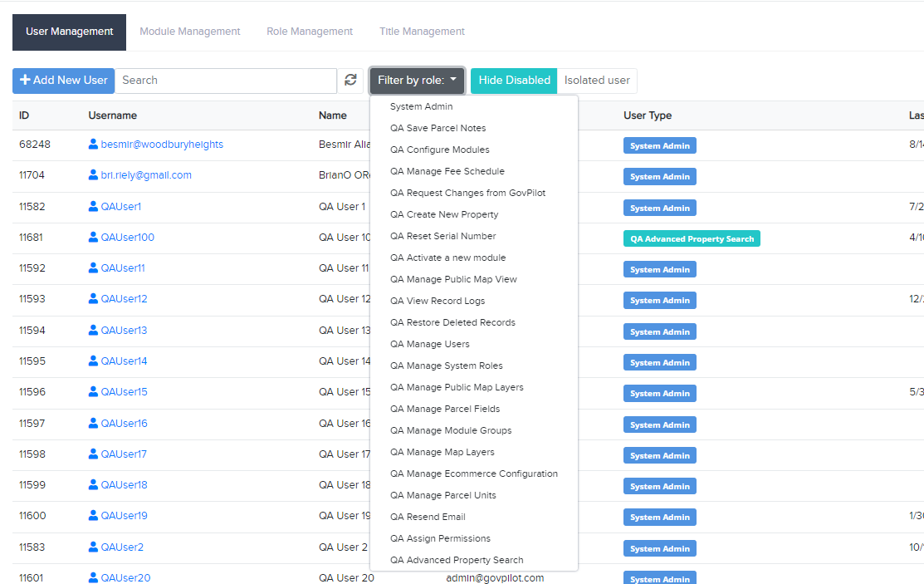Open the Role Management tab
Image resolution: width=924 pixels, height=584 pixels.
coord(310,32)
